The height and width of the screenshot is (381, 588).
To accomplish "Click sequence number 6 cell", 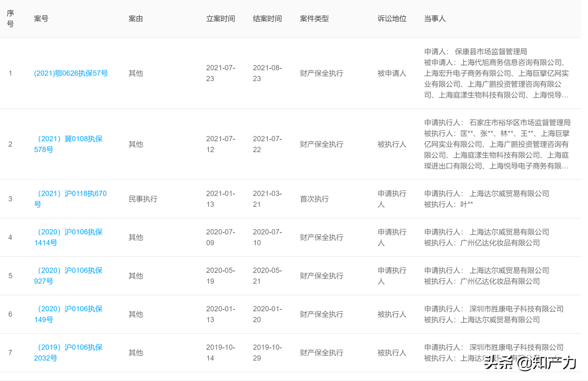I will (x=10, y=315).
